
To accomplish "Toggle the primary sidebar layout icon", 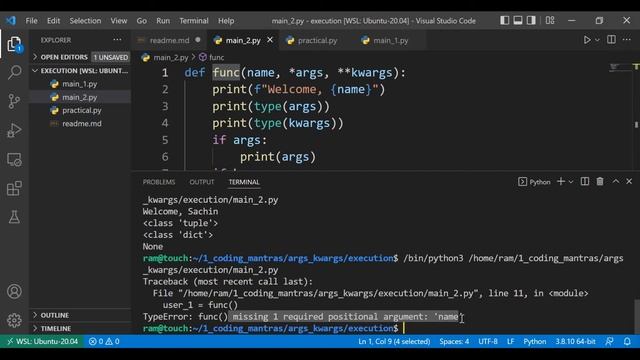I will click(504, 20).
